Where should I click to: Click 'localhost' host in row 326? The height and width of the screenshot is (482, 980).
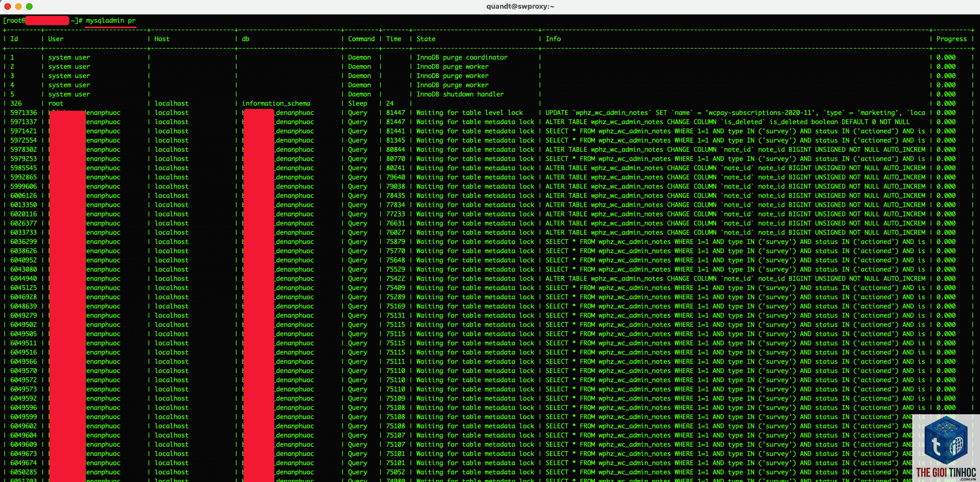(x=171, y=104)
